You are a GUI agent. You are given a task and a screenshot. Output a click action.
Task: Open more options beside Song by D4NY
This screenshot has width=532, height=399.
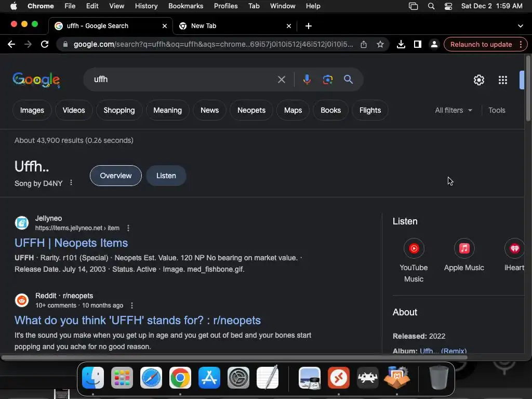coord(71,182)
